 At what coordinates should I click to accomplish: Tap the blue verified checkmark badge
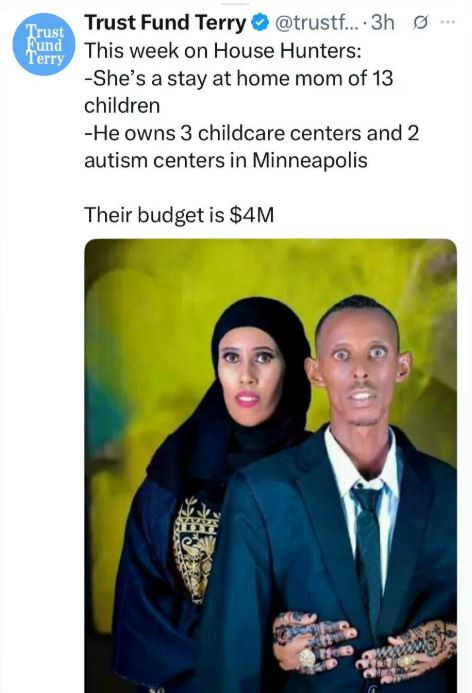[x=260, y=23]
